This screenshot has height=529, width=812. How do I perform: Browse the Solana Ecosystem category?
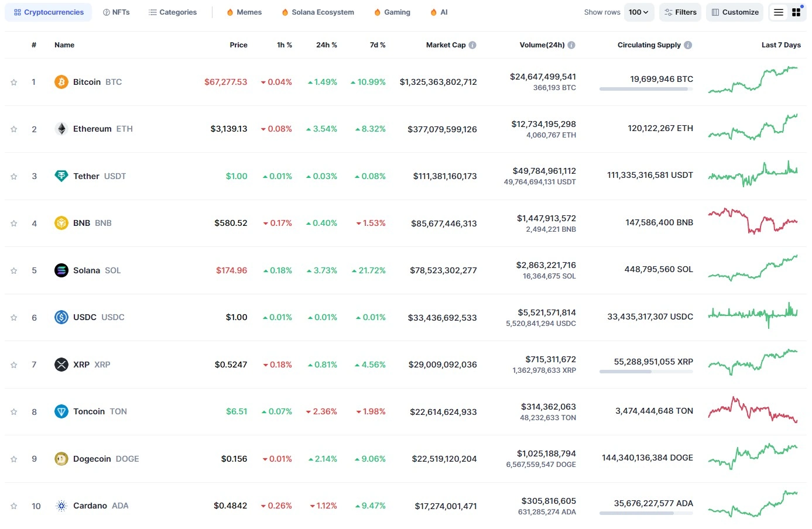pos(317,12)
